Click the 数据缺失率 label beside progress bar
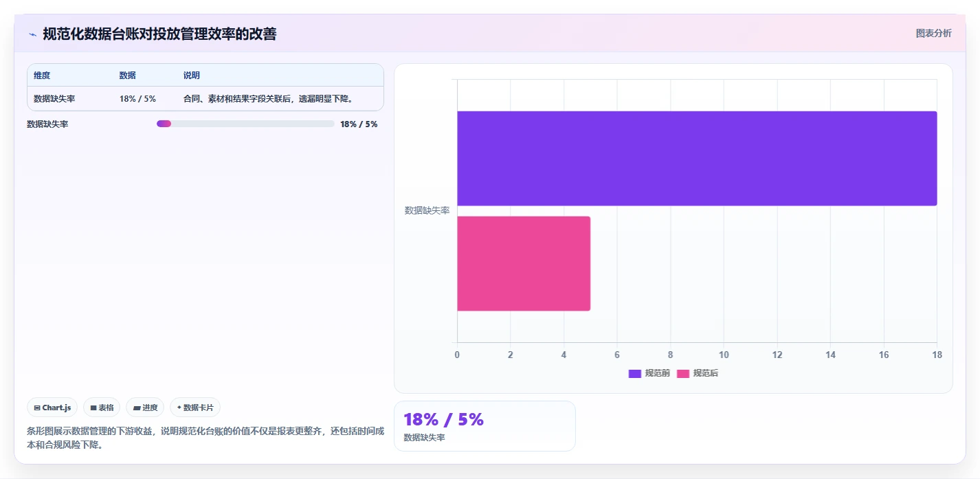The image size is (980, 479). coord(47,124)
